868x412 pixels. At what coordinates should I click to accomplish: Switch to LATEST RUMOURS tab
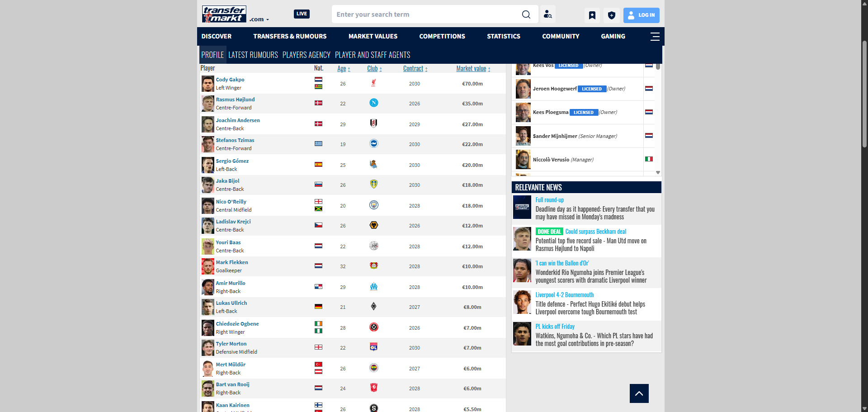point(253,55)
